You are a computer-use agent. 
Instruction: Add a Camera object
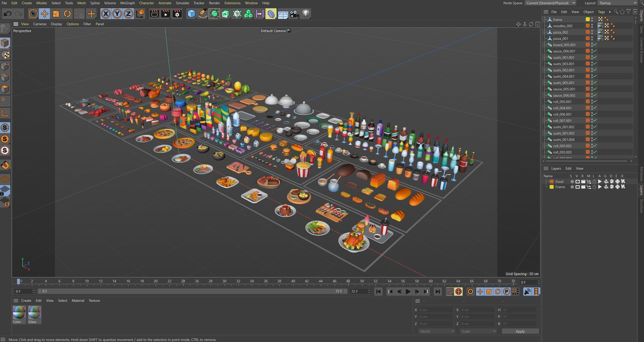(294, 14)
